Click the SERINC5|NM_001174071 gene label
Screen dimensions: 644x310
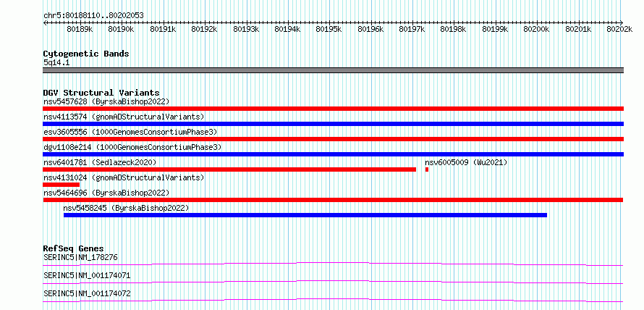(x=87, y=275)
